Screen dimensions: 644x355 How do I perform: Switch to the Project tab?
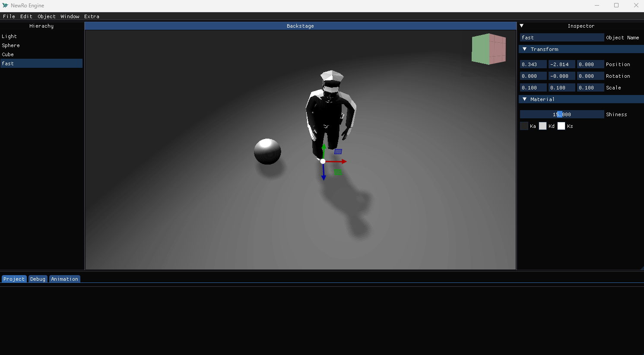14,279
